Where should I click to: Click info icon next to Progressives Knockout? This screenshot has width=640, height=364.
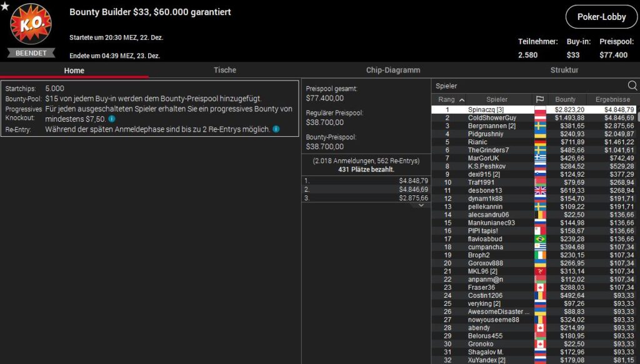111,119
